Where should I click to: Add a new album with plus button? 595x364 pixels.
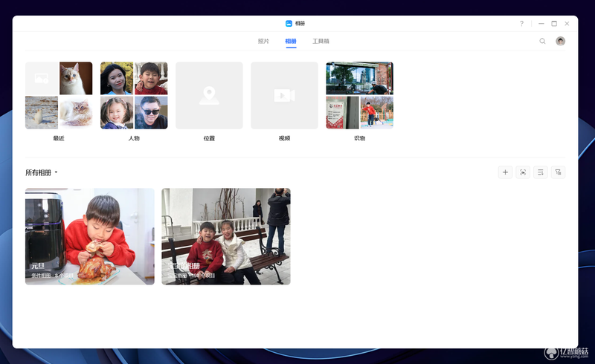coord(505,172)
